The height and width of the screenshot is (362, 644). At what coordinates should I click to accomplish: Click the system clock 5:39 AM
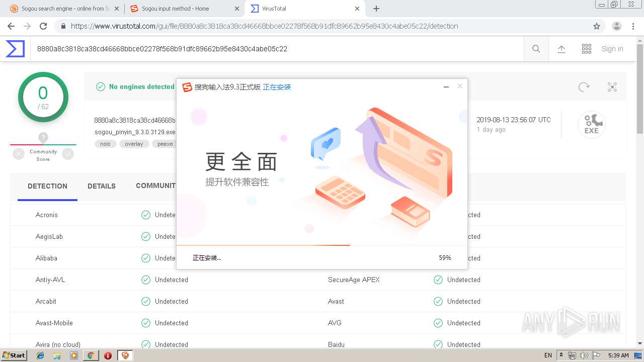tap(618, 355)
